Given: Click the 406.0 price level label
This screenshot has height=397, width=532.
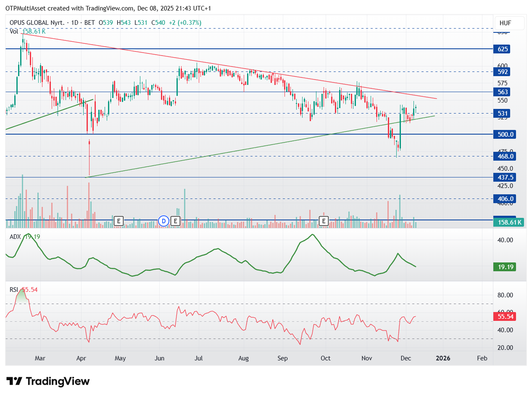Looking at the screenshot, I should click(x=504, y=198).
